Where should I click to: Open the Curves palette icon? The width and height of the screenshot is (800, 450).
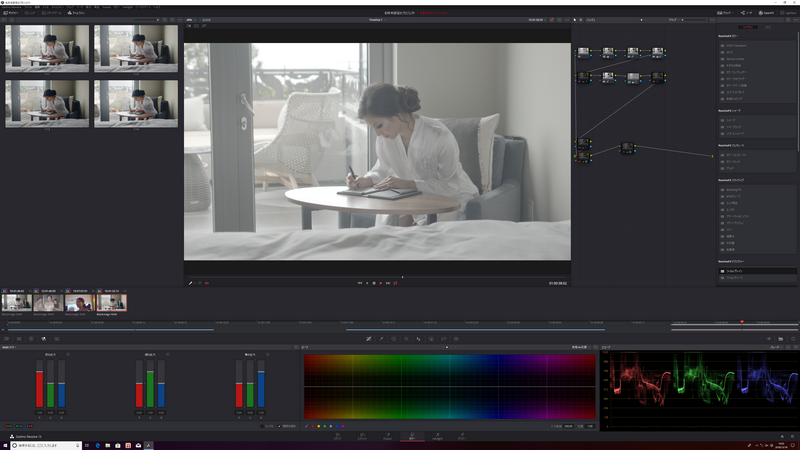[x=368, y=339]
